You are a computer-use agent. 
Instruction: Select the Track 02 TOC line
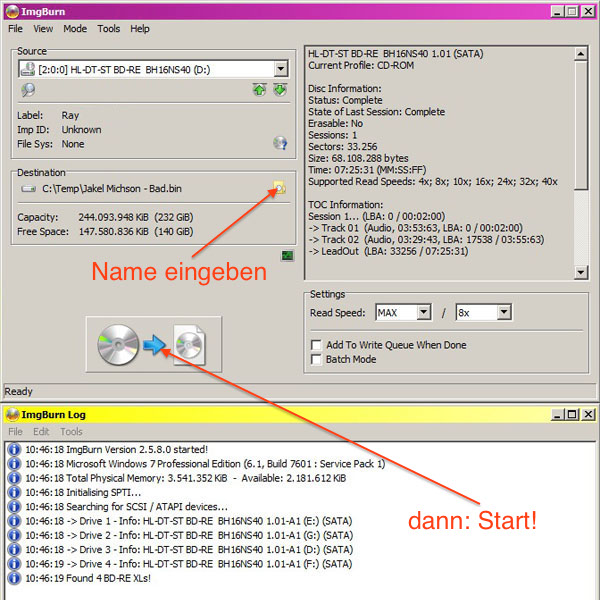pos(426,240)
